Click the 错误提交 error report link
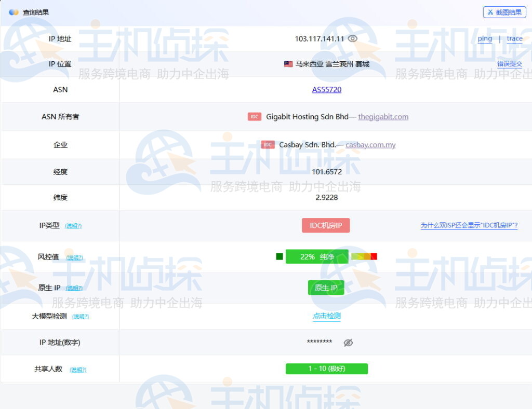This screenshot has width=532, height=409. pyautogui.click(x=509, y=64)
